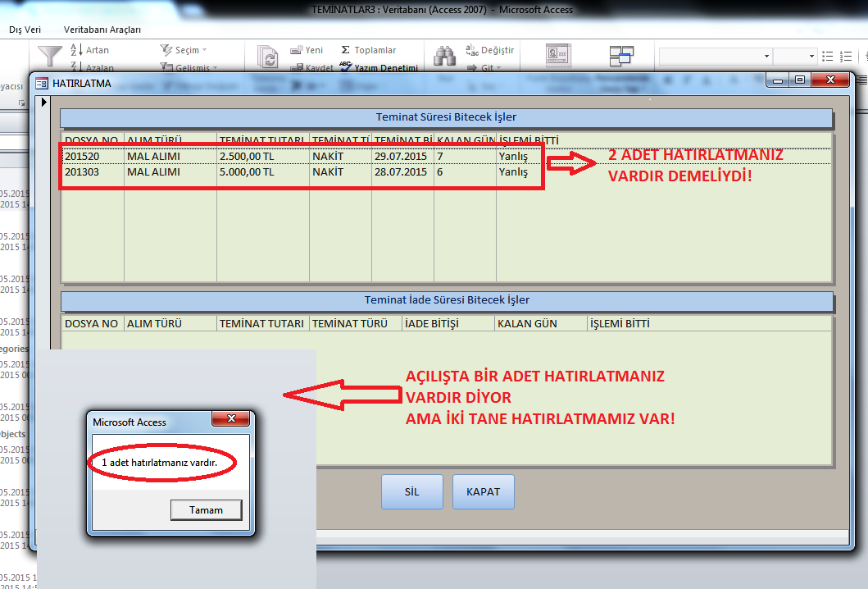Click the Find binoculars icon
Viewport: 868px width, 589px height.
point(444,56)
